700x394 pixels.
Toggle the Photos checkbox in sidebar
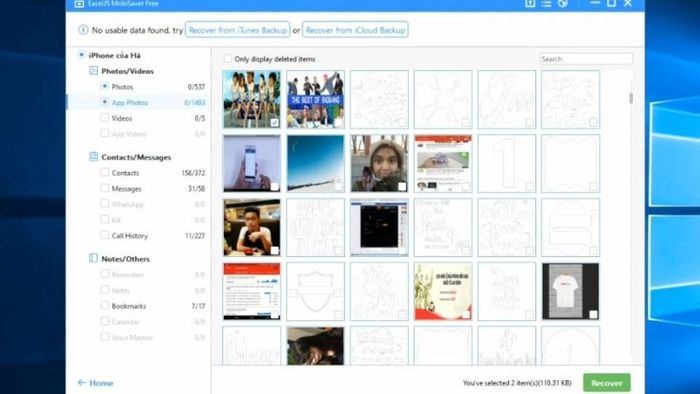pos(104,86)
